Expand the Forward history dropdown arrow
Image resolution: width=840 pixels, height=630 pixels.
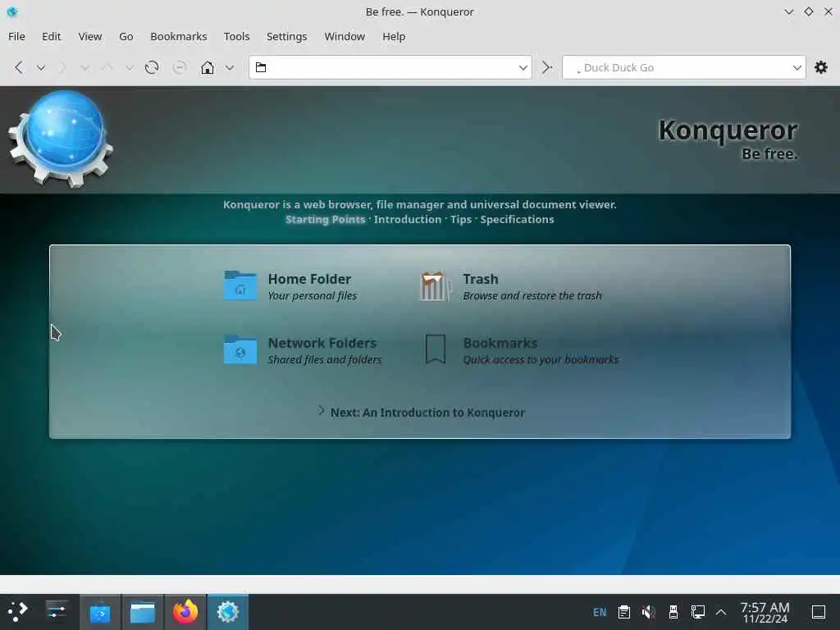coord(84,68)
